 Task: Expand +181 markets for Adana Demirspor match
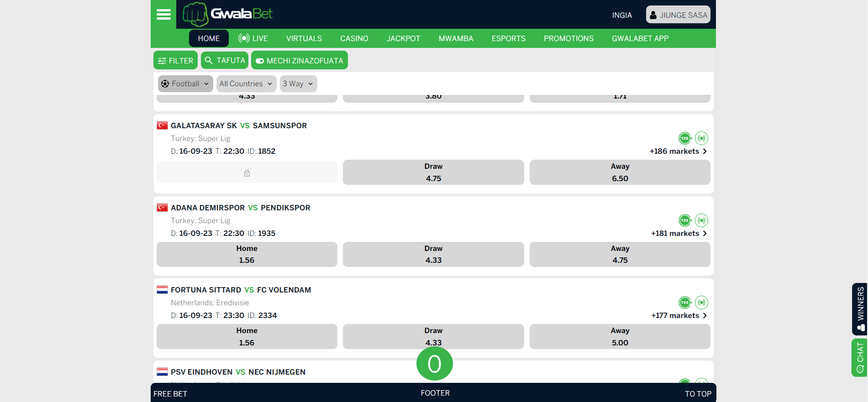[x=679, y=233]
